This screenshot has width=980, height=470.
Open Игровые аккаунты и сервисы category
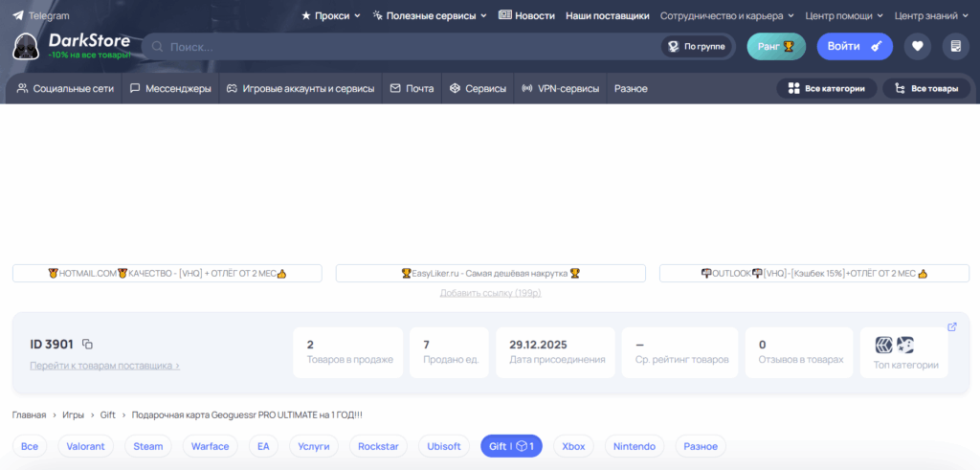pos(301,89)
